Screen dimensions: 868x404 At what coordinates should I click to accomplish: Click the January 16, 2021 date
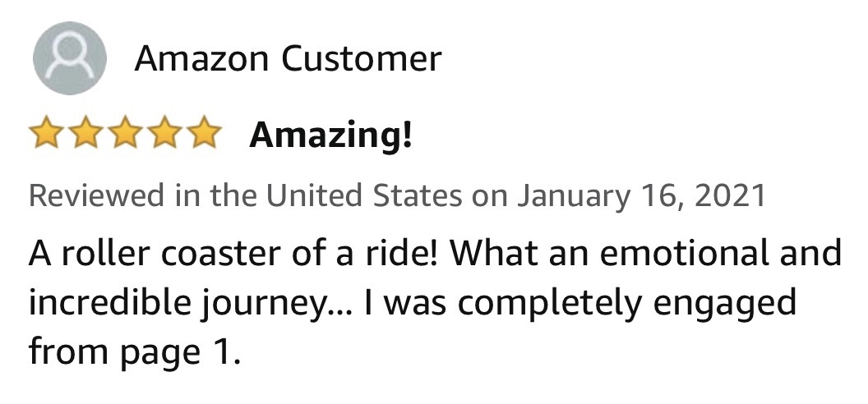tap(641, 195)
